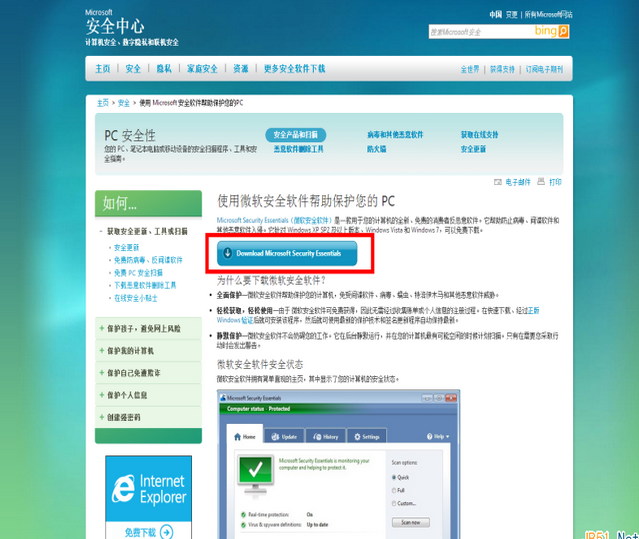Click the printer icon
Image resolution: width=639 pixels, height=539 pixels.
(541, 182)
